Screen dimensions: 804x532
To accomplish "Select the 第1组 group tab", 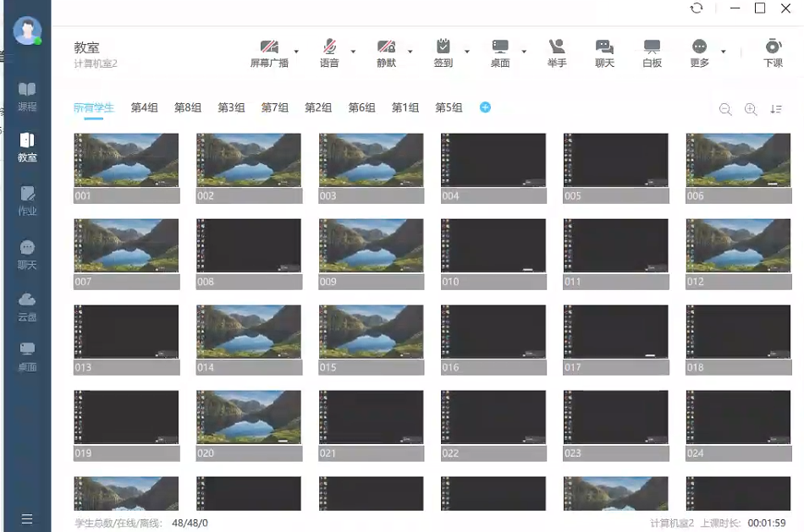I will pyautogui.click(x=405, y=108).
